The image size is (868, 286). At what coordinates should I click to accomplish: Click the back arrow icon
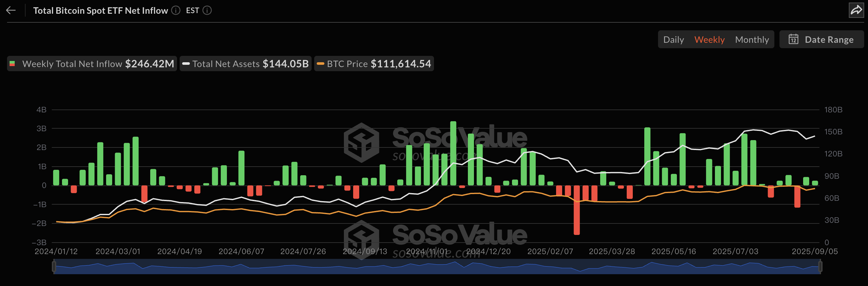11,11
